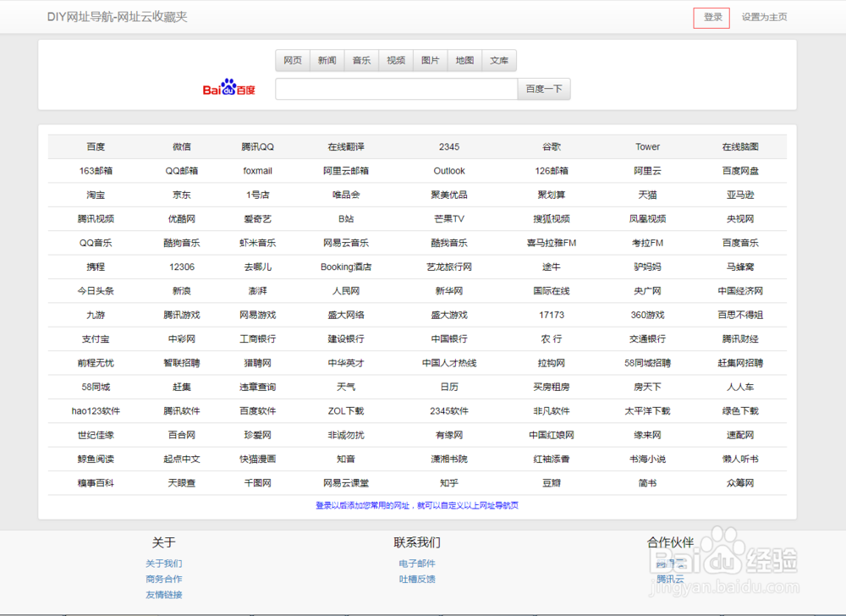Open the 九游 link
The image size is (846, 616).
pyautogui.click(x=96, y=315)
